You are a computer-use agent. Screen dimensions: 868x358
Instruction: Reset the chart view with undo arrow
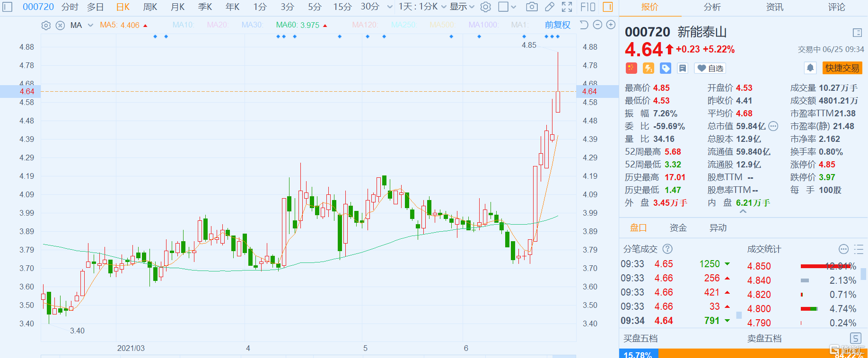584,25
